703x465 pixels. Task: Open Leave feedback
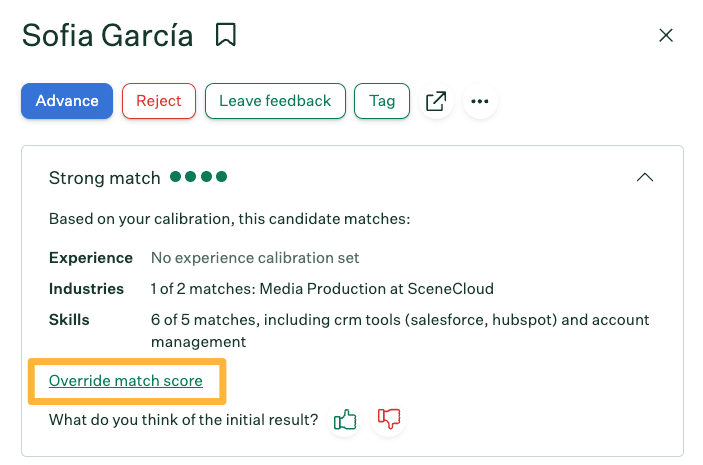click(x=275, y=101)
